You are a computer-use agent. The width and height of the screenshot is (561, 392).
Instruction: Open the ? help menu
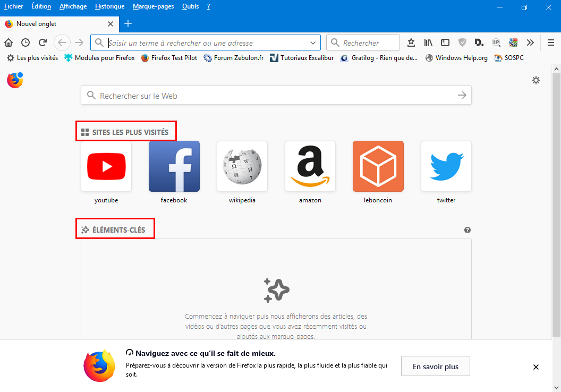click(x=209, y=6)
